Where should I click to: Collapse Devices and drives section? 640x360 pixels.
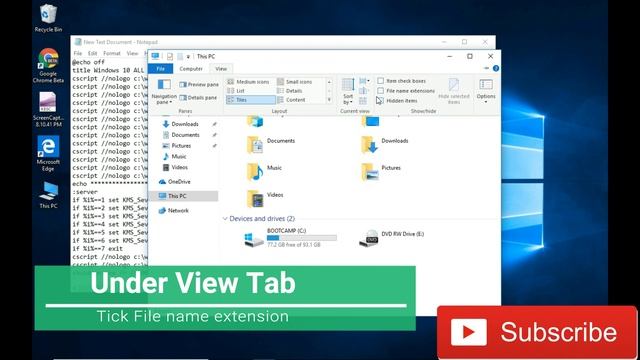click(225, 219)
